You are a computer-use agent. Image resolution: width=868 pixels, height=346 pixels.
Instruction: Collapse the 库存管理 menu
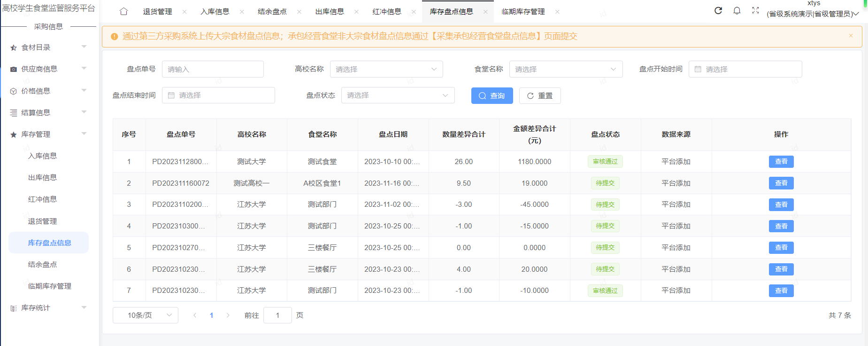click(84, 134)
